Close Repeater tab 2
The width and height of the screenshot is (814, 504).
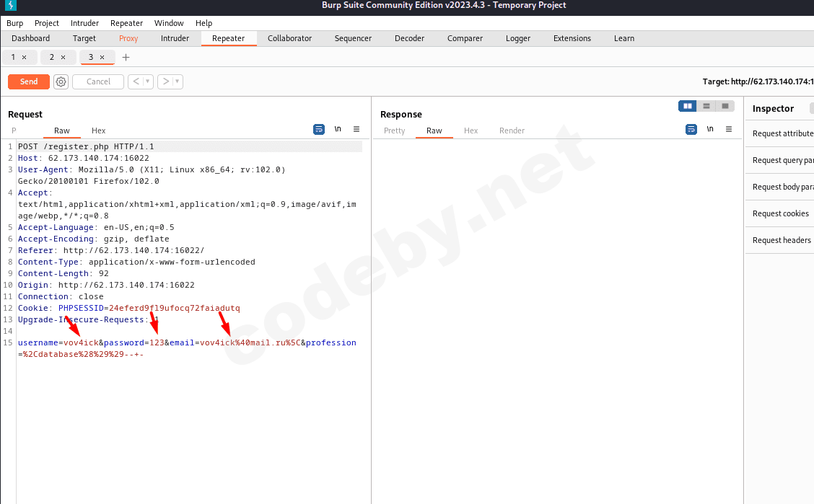pos(63,57)
